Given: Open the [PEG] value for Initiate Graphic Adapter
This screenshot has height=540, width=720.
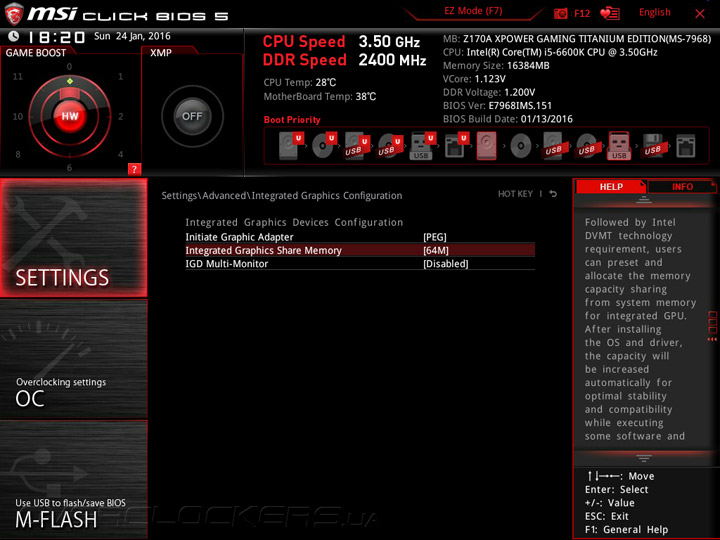Looking at the screenshot, I should point(435,237).
